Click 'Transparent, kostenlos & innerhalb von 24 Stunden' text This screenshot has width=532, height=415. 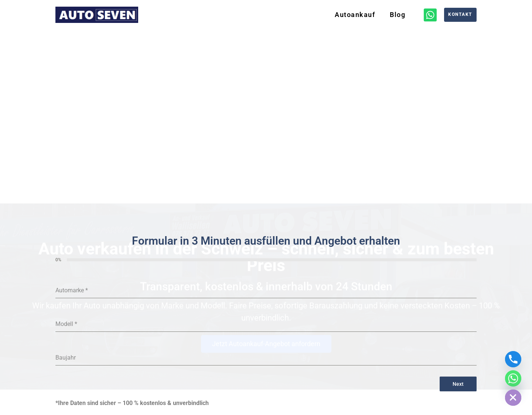pos(266,286)
